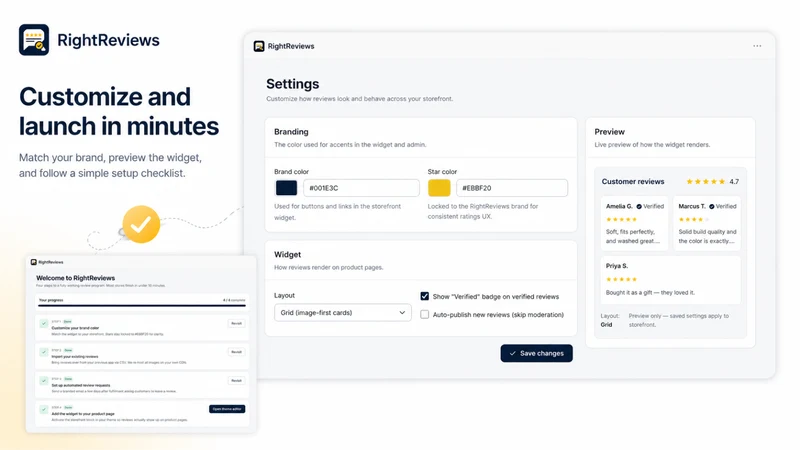
Task: Click the step 4 check for Add the widget
Action: click(x=44, y=409)
